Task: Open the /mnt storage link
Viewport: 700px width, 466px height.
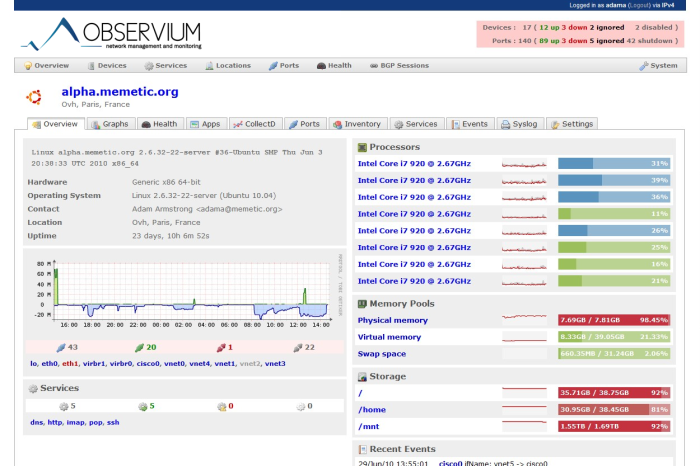Action: [x=368, y=427]
